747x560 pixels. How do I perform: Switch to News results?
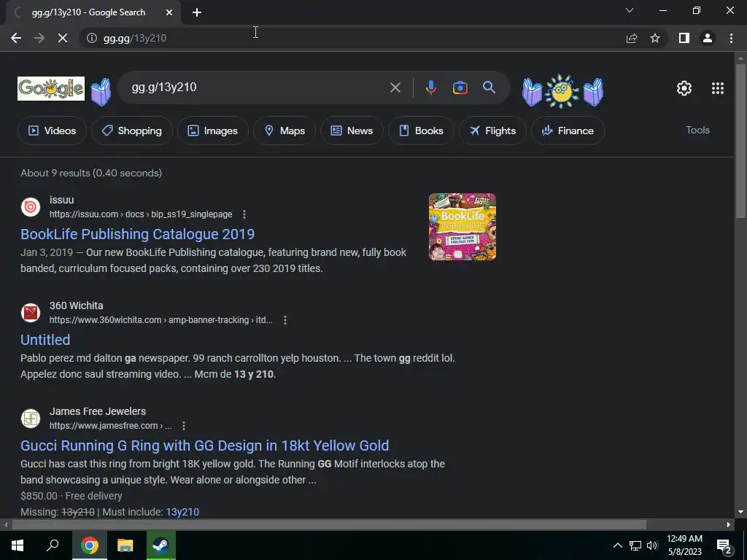[352, 131]
